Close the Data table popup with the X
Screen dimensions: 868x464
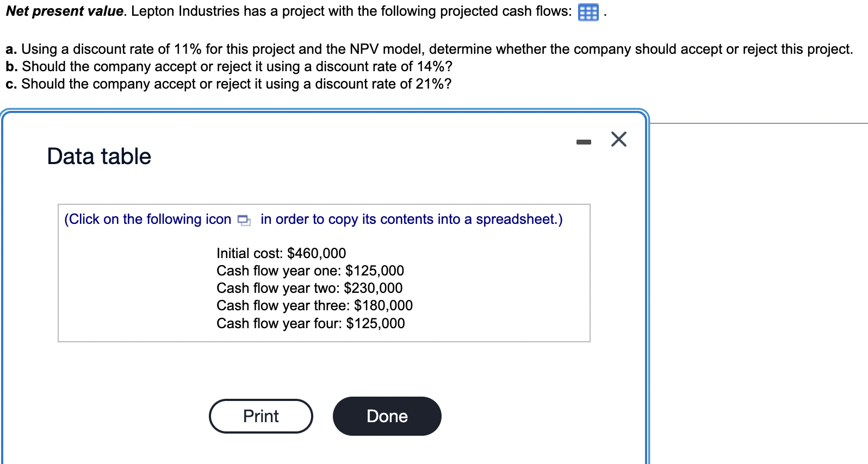(x=618, y=139)
